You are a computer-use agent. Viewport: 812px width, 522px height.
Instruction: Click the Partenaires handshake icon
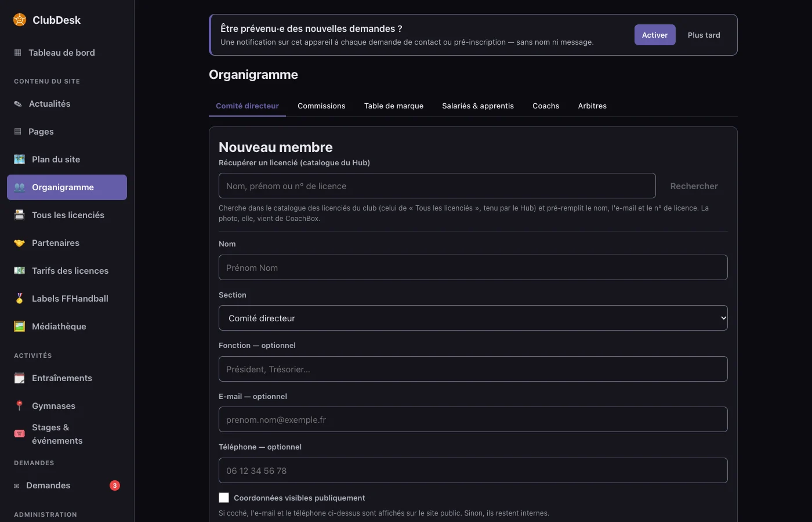coord(19,243)
